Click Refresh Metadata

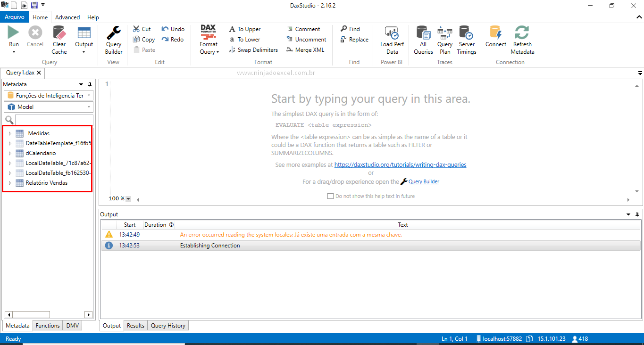coord(522,40)
